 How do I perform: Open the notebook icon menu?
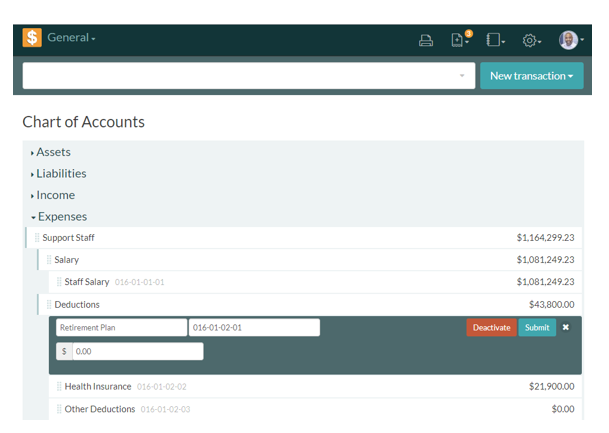point(495,41)
